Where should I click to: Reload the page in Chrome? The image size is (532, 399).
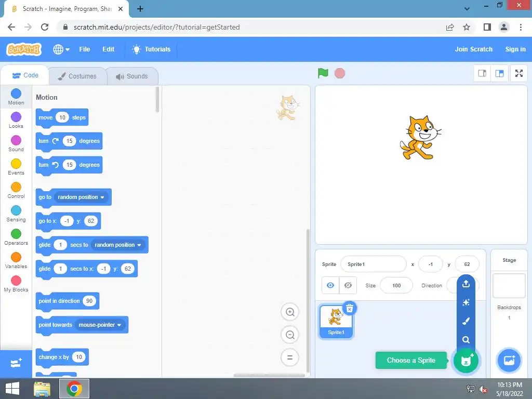coord(45,27)
